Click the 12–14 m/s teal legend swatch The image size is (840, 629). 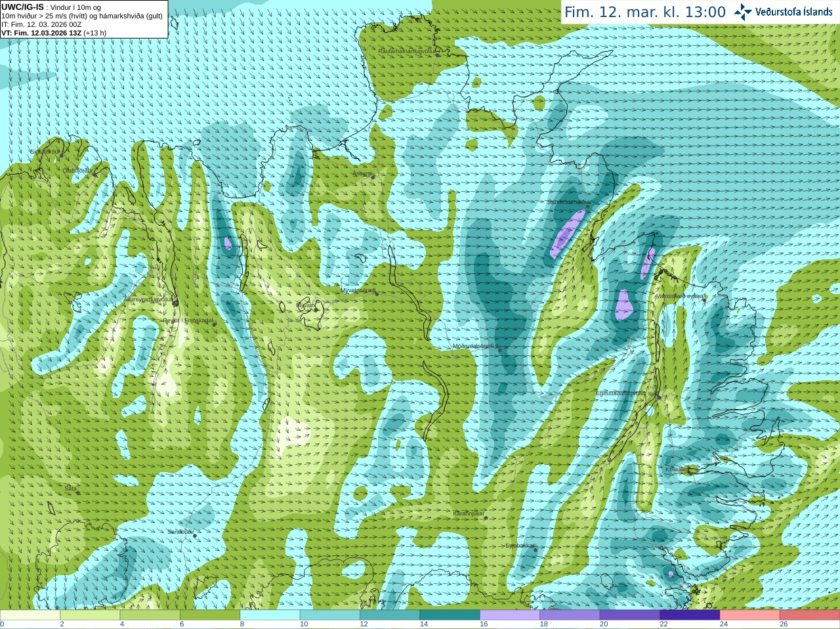point(390,615)
